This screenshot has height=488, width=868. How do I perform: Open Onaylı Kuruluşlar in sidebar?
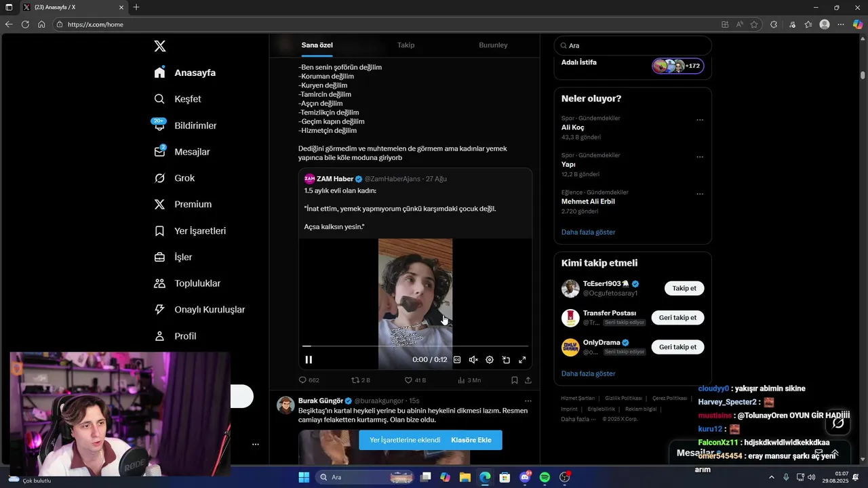(199, 310)
